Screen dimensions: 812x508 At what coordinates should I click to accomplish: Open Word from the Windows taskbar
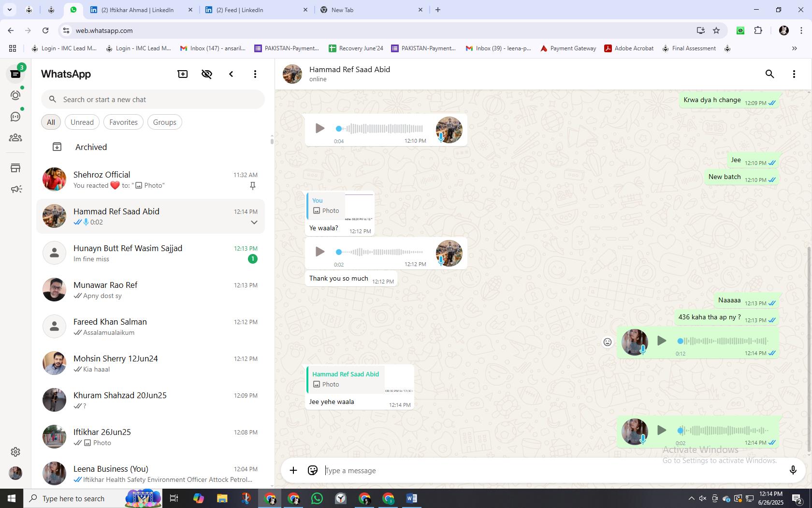tap(412, 498)
